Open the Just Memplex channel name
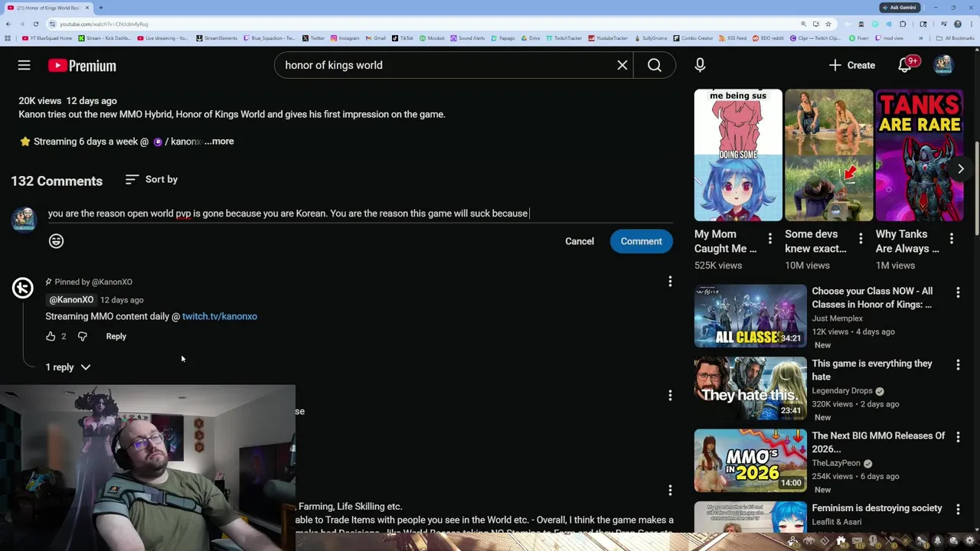Image resolution: width=980 pixels, height=551 pixels. 837,318
